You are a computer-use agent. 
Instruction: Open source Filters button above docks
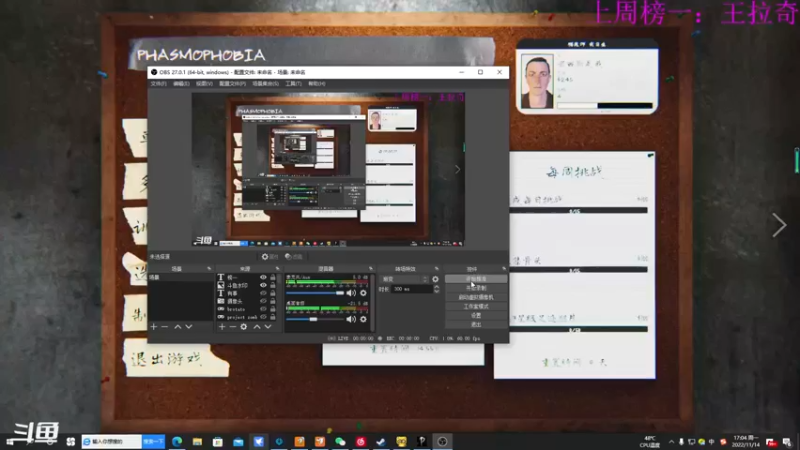pyautogui.click(x=294, y=257)
